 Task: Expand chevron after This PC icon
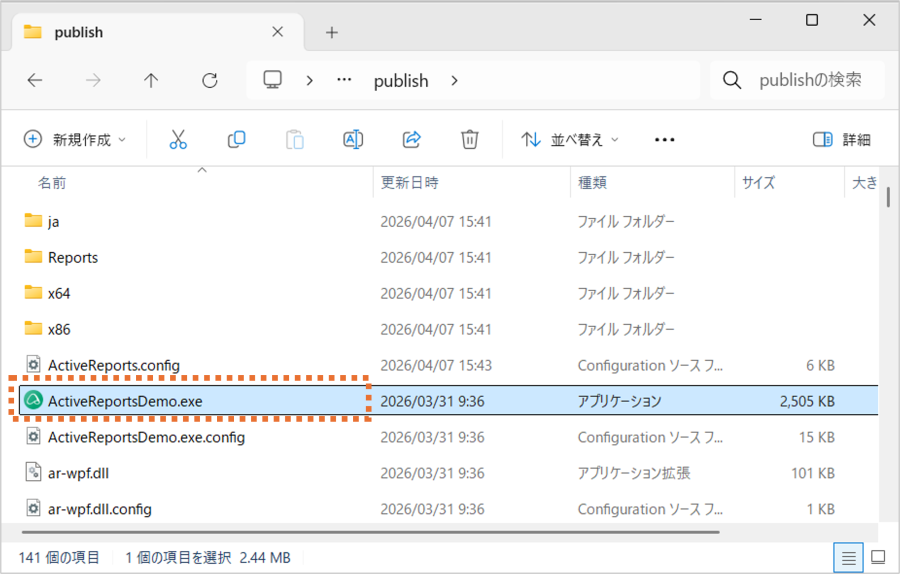click(x=309, y=80)
